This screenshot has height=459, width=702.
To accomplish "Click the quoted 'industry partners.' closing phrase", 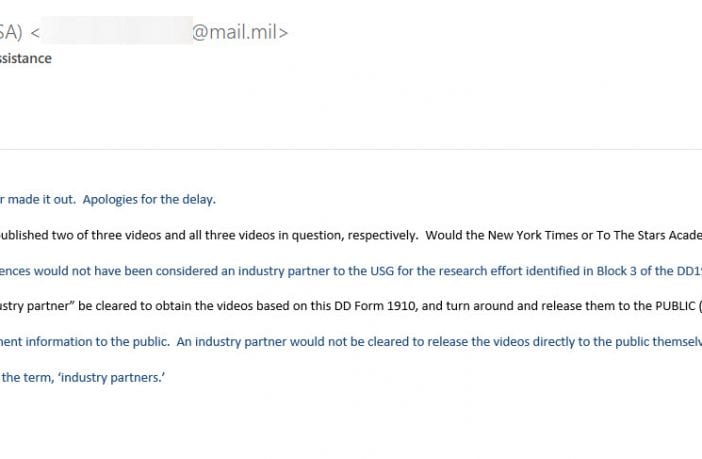I will pos(111,377).
